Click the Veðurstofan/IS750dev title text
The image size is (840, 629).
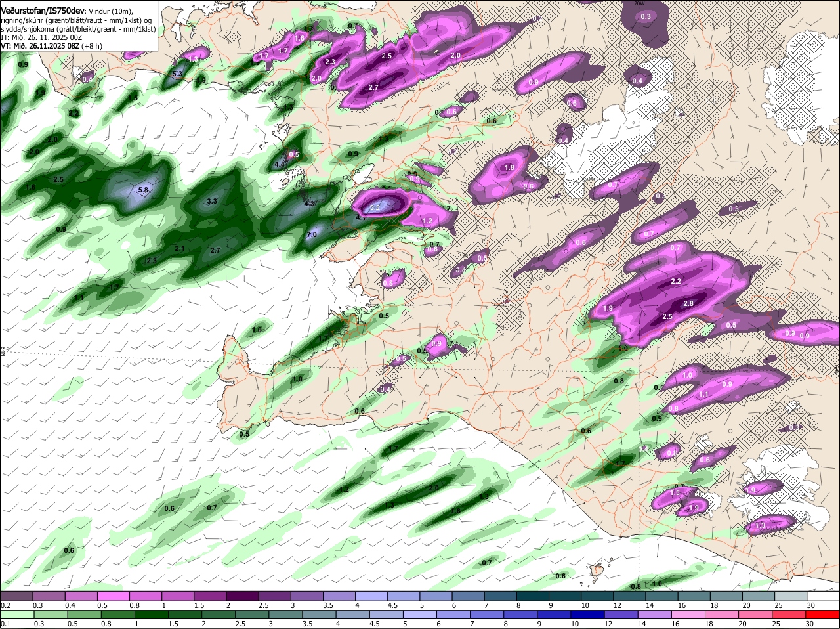[43, 11]
